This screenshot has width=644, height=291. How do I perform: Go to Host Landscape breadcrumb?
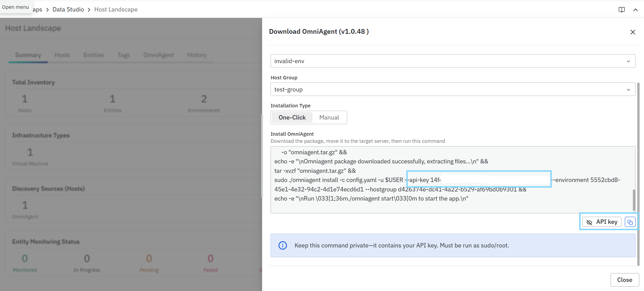coord(116,9)
